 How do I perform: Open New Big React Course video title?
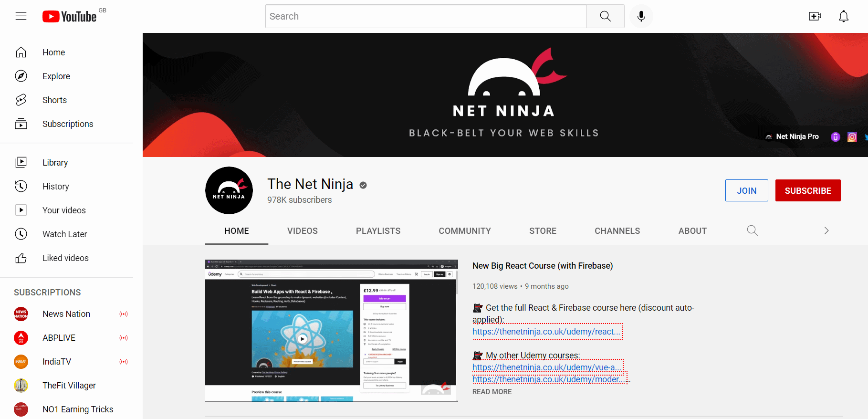(x=543, y=266)
